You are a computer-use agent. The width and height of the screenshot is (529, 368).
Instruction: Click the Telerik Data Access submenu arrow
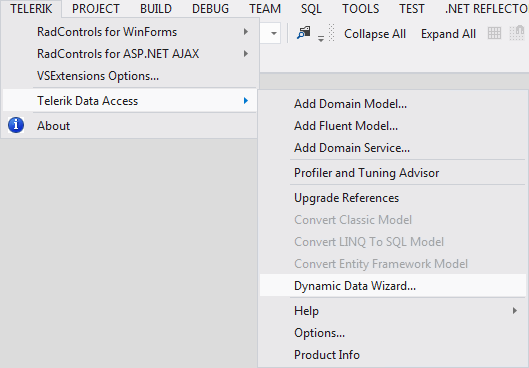click(x=246, y=101)
